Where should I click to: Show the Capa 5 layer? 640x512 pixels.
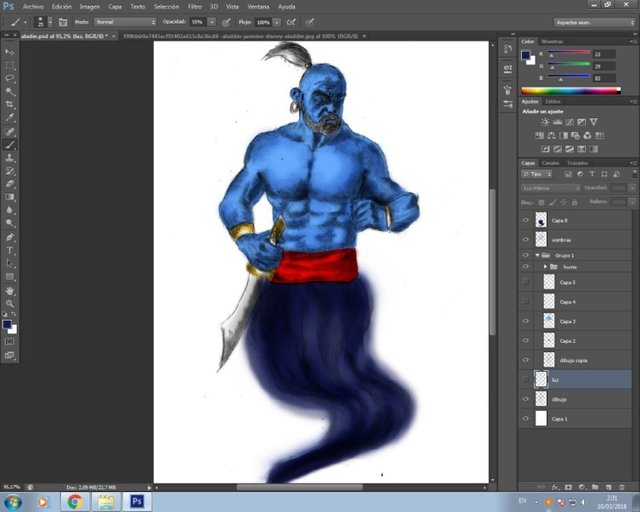point(526,282)
